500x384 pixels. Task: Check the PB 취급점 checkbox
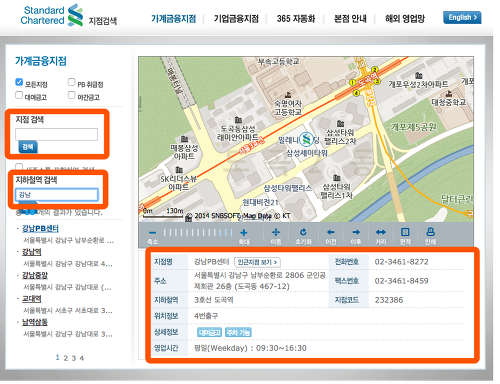tap(71, 82)
